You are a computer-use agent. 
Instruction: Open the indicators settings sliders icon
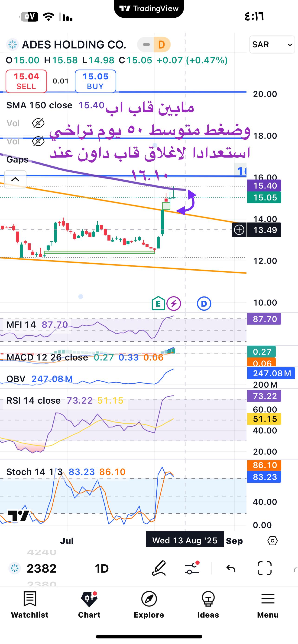[x=192, y=568]
